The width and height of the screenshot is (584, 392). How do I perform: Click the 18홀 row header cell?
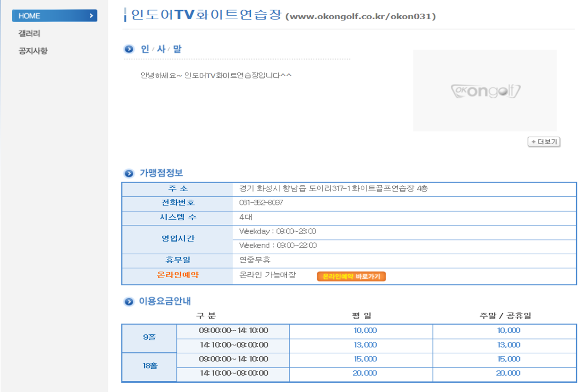pos(149,366)
